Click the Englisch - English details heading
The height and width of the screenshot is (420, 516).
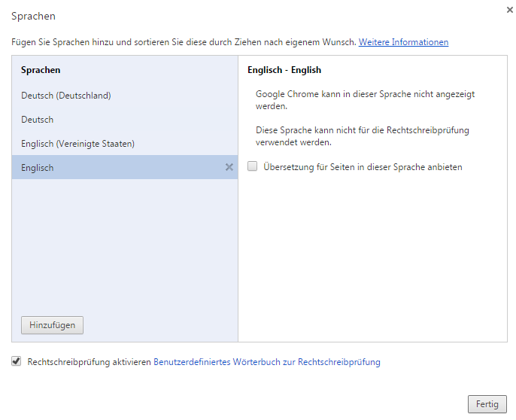point(284,70)
